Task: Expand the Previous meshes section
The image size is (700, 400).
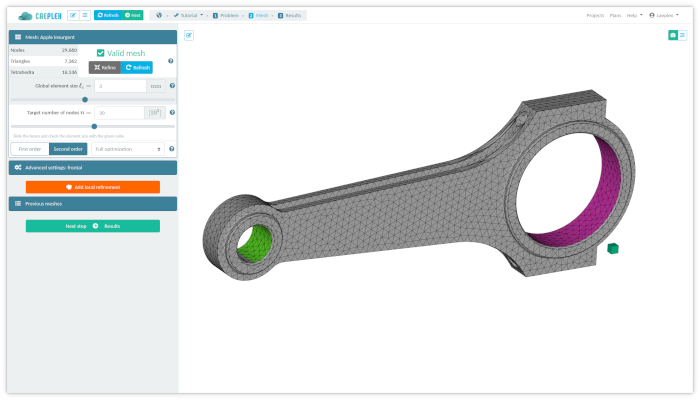Action: point(92,204)
